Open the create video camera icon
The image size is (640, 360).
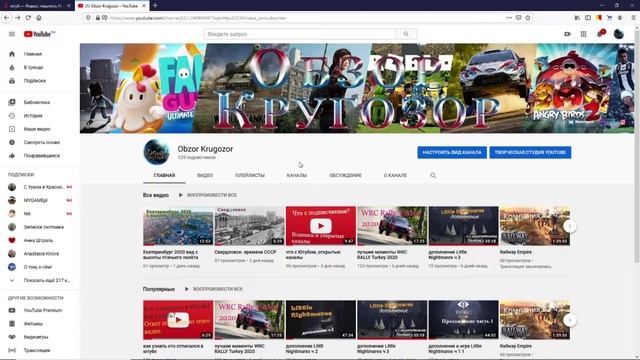pyautogui.click(x=567, y=34)
